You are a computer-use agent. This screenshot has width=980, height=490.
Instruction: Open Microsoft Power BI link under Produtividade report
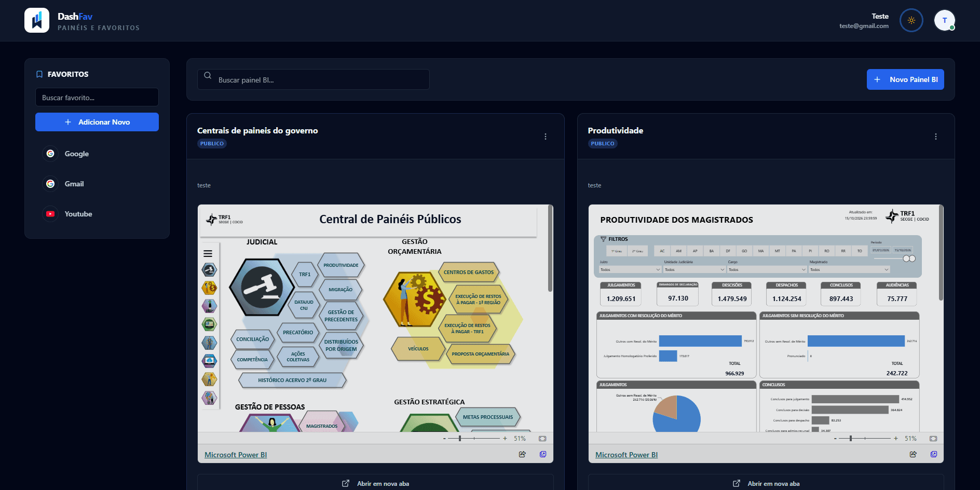pyautogui.click(x=627, y=455)
